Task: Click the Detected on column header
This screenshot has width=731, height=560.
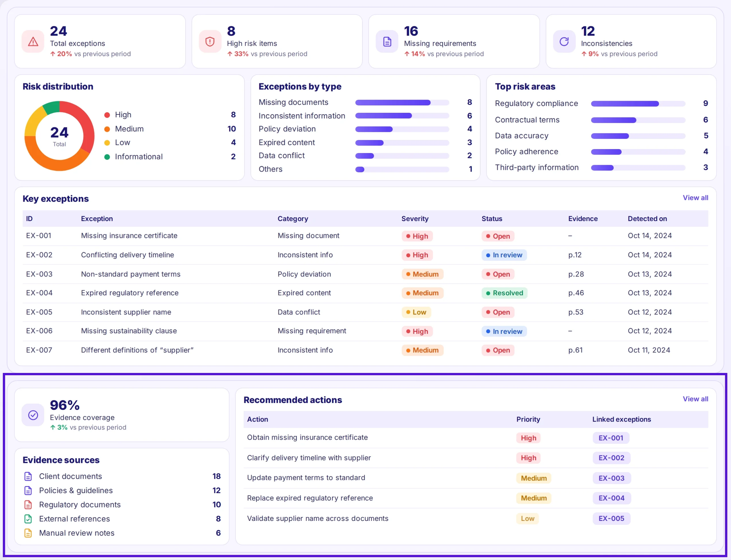Action: (647, 219)
